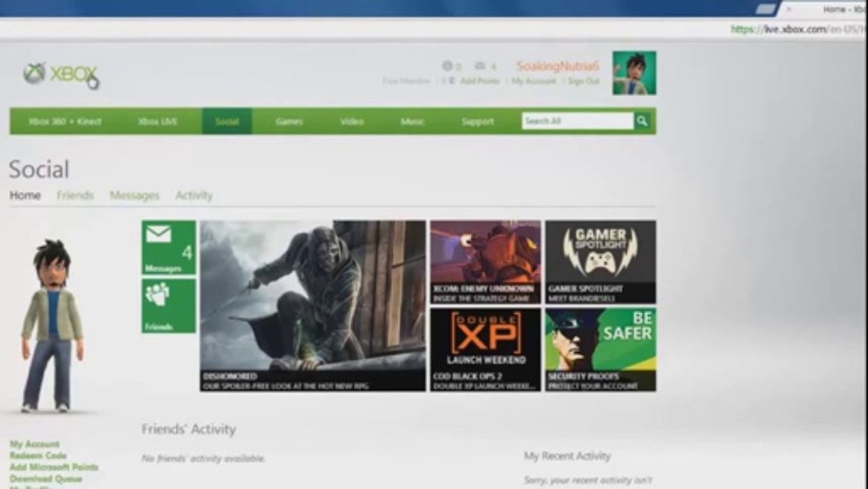Click the Free Member status text
The width and height of the screenshot is (868, 489).
click(407, 81)
